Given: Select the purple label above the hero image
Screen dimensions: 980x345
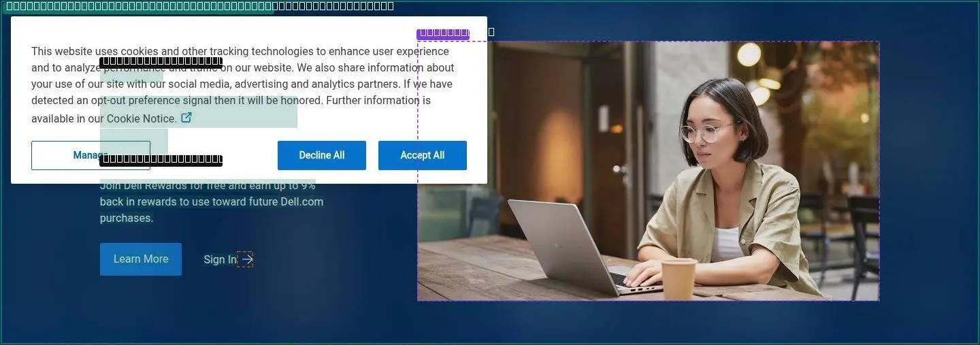Looking at the screenshot, I should (x=444, y=33).
